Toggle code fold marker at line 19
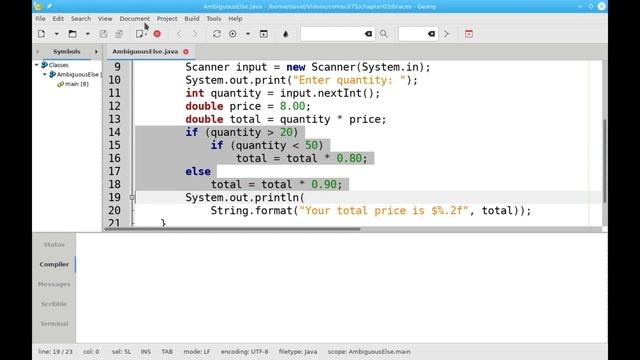The height and width of the screenshot is (360, 640). pos(132,198)
